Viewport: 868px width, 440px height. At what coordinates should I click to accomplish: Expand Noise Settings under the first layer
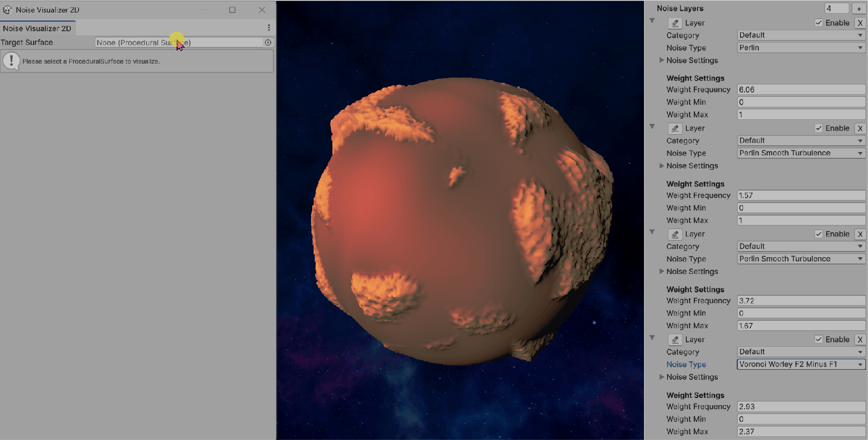tap(662, 60)
